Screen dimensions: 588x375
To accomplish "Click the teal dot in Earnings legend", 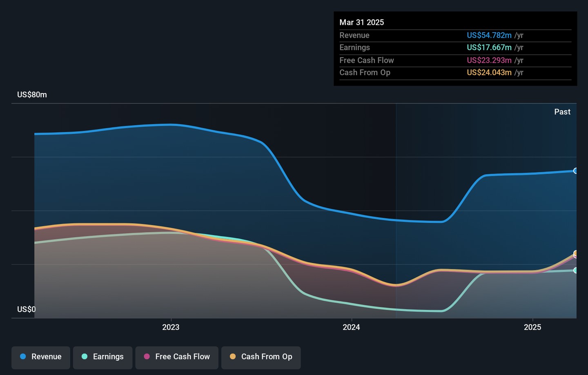I will [85, 357].
